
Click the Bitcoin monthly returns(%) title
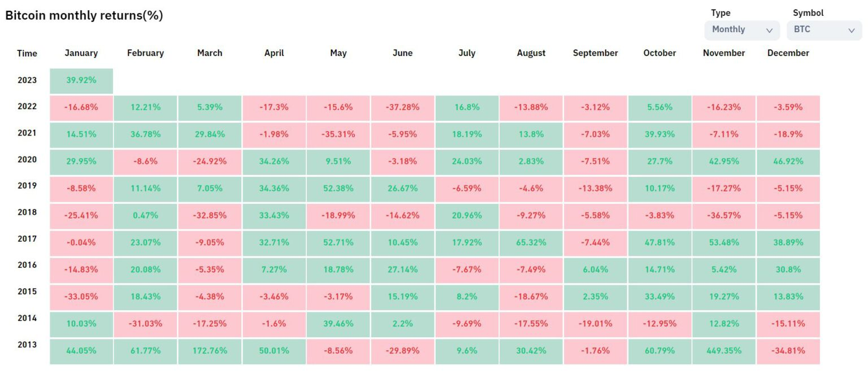pos(84,16)
